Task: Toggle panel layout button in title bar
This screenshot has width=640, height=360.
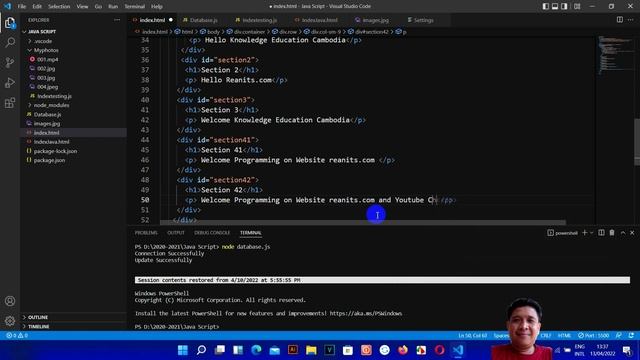Action: 555,6
